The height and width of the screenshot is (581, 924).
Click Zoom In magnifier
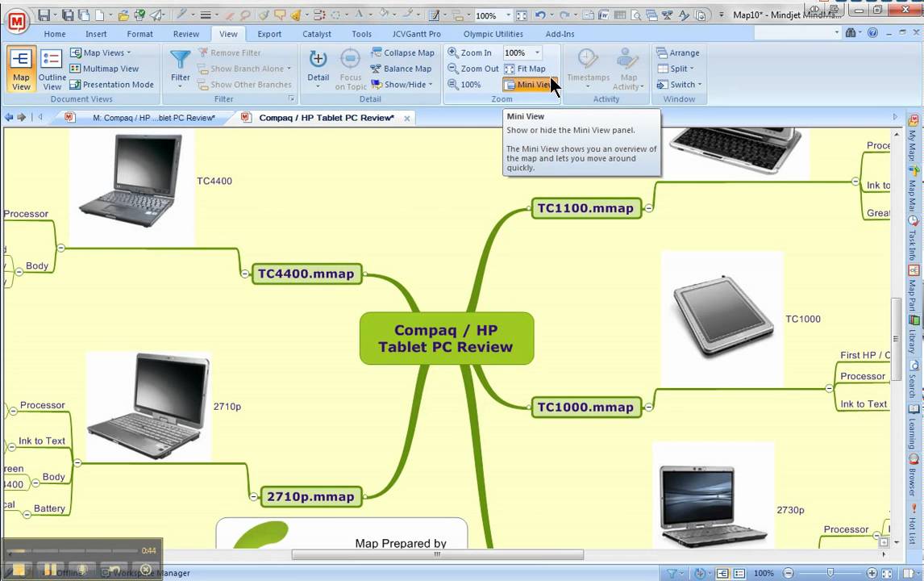coord(470,52)
